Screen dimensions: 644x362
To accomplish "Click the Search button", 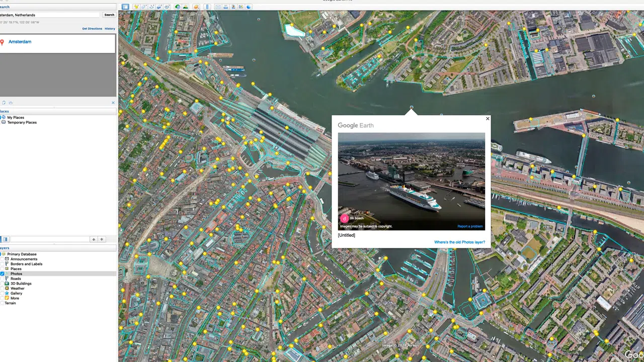I will click(x=109, y=15).
